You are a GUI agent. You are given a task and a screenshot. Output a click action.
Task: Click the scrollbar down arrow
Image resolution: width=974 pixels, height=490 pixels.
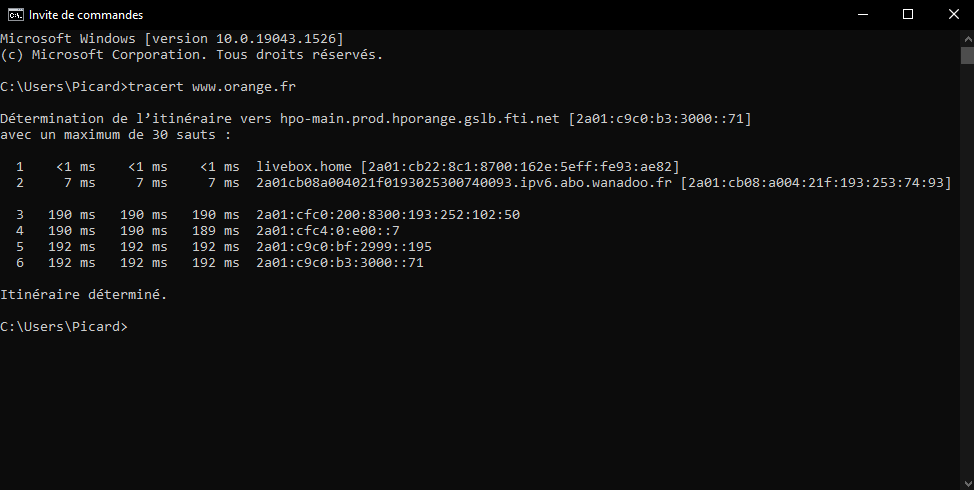[966, 481]
